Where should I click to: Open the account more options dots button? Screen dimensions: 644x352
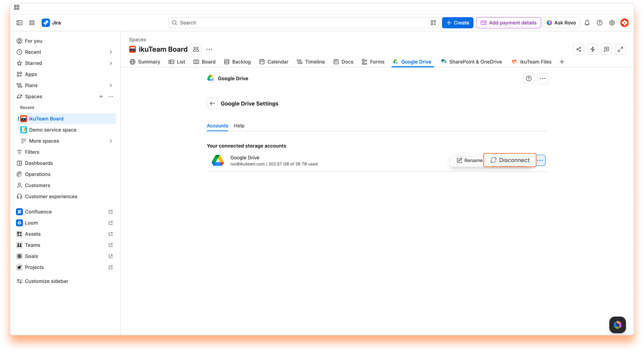coord(540,160)
